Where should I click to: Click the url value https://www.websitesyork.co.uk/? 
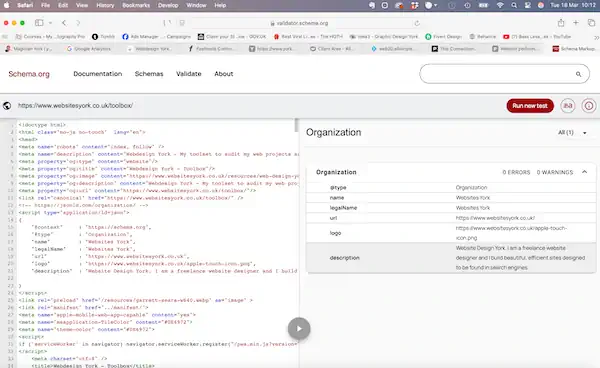coord(495,218)
